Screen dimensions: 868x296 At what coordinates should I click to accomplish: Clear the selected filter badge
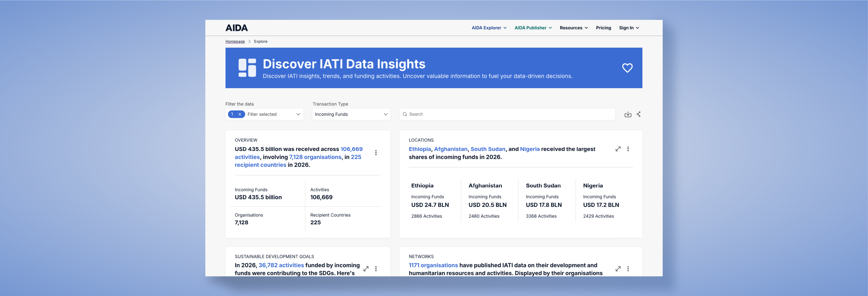pos(240,114)
